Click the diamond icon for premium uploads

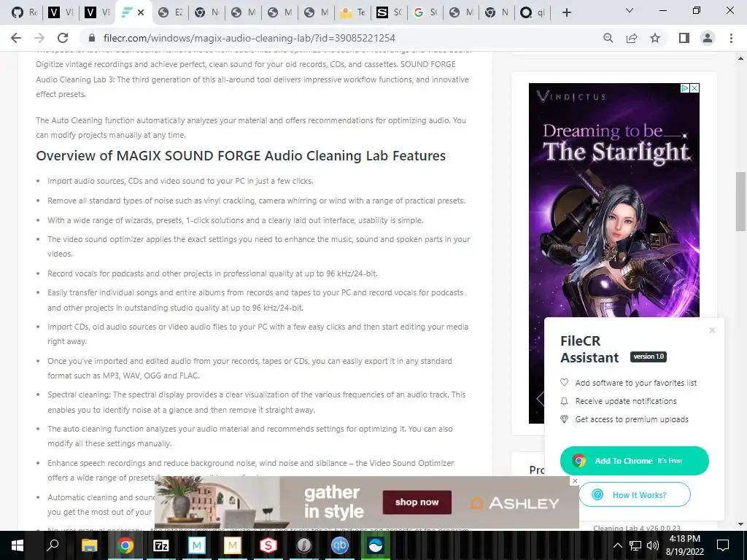pyautogui.click(x=564, y=419)
